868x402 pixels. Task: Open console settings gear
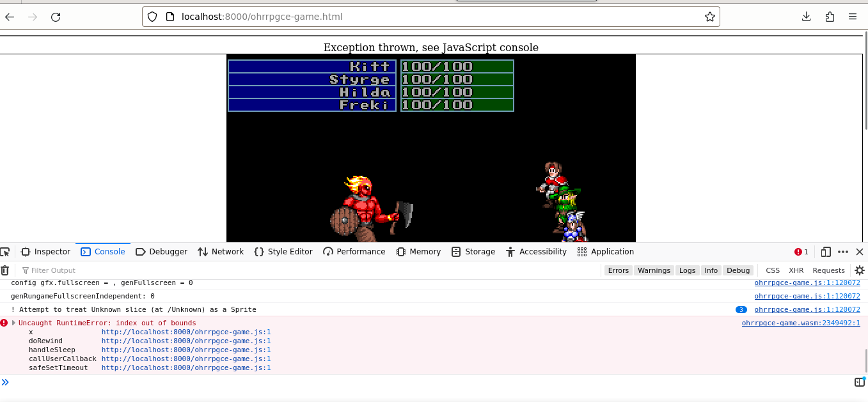[x=860, y=270]
